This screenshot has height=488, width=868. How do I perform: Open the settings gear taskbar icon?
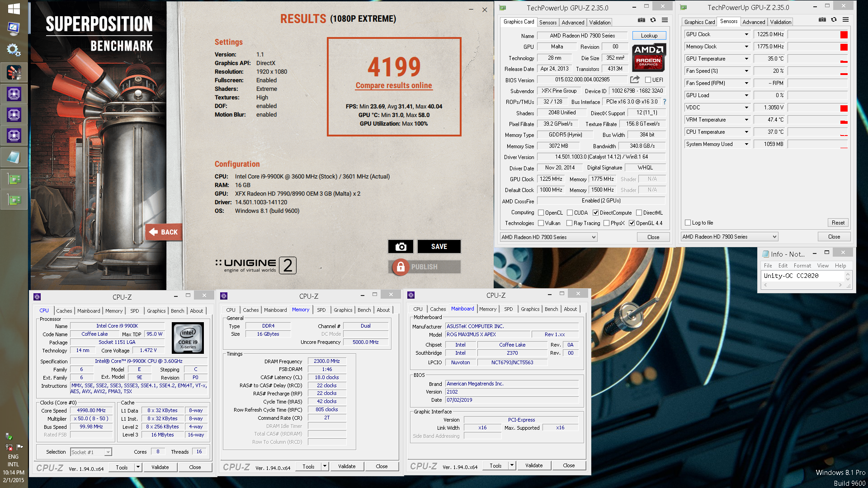click(14, 50)
